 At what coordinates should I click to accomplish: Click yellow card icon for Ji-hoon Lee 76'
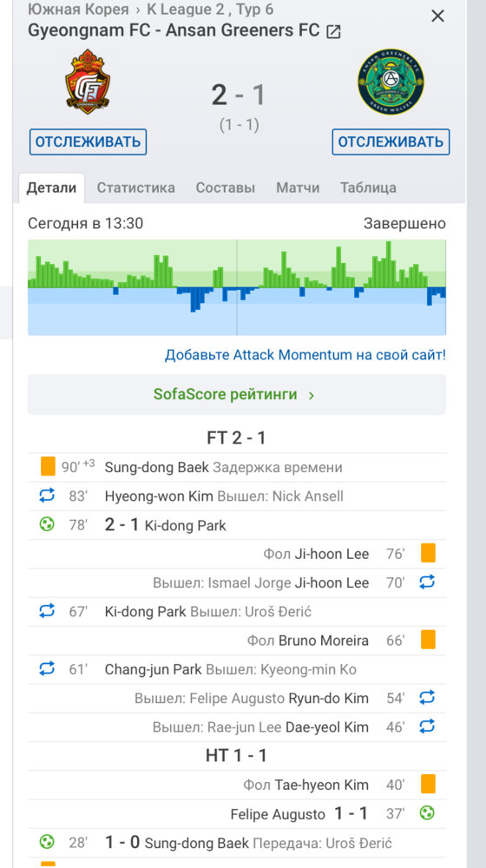pyautogui.click(x=428, y=554)
